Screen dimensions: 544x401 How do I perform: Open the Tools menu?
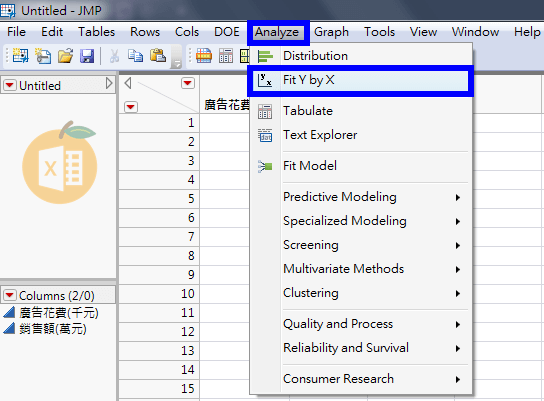pyautogui.click(x=380, y=32)
